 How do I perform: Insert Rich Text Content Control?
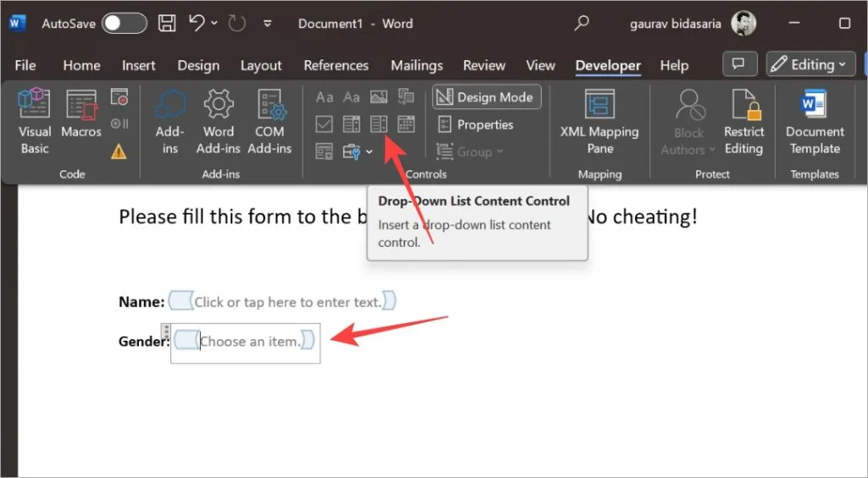pos(325,97)
